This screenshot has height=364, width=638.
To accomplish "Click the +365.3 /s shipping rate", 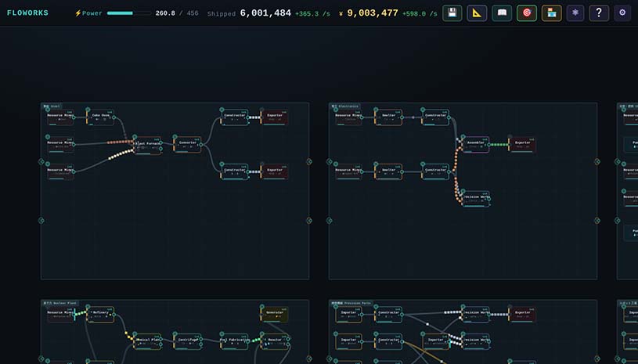I will [x=312, y=14].
